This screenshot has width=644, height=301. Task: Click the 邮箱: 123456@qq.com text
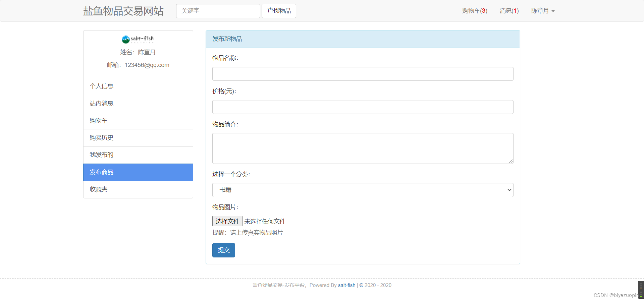tap(138, 65)
